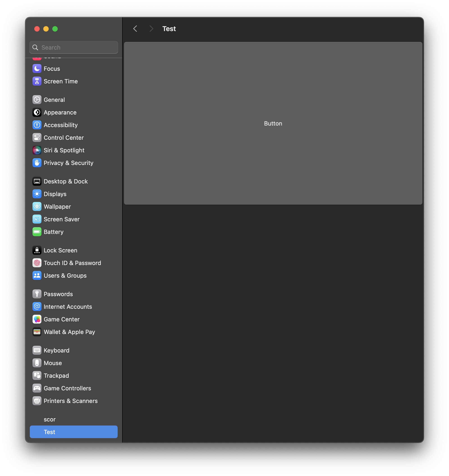Open the Trackpad icon

coord(37,376)
